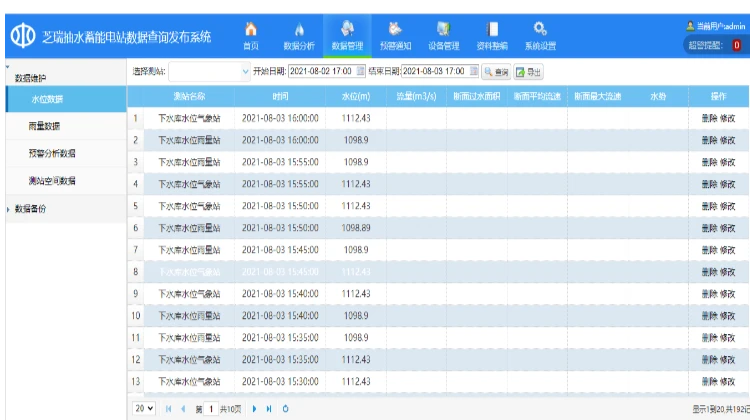Click the 当前用户 admin user icon

690,26
